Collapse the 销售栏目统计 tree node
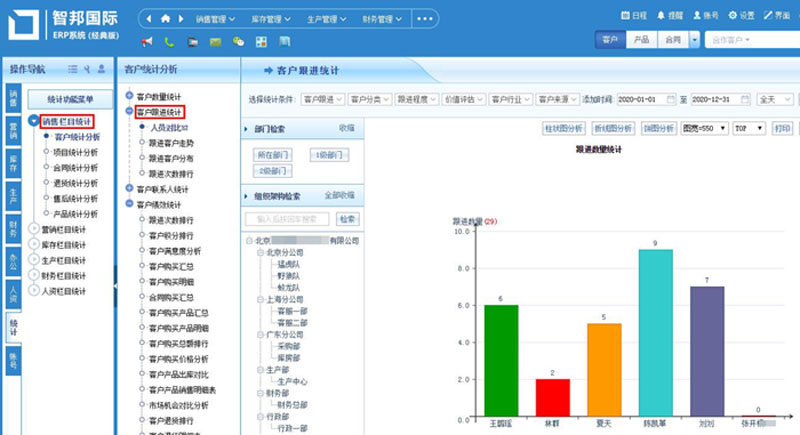800x435 pixels. pyautogui.click(x=34, y=120)
